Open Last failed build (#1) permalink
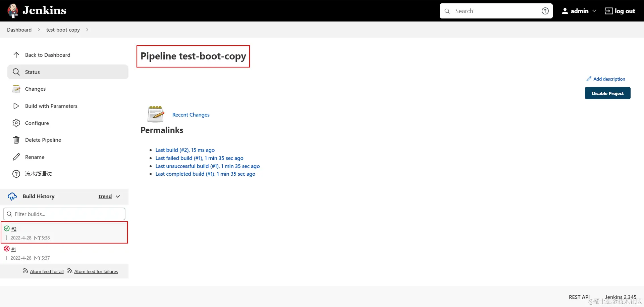Image resolution: width=644 pixels, height=307 pixels. coord(199,158)
